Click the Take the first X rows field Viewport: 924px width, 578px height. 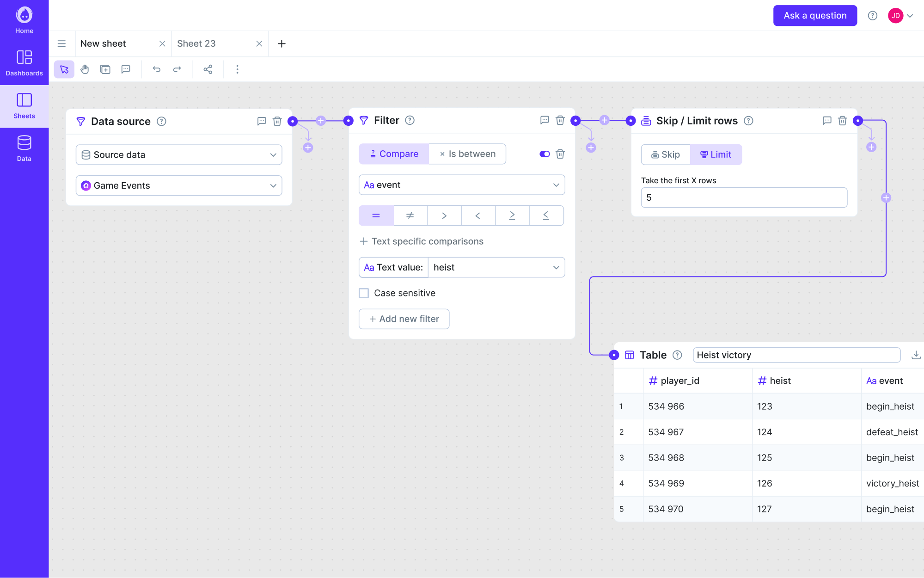coord(744,197)
